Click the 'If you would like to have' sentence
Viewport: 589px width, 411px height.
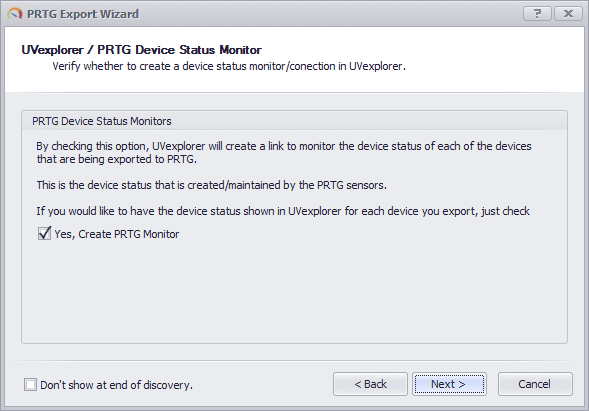pyautogui.click(x=283, y=211)
